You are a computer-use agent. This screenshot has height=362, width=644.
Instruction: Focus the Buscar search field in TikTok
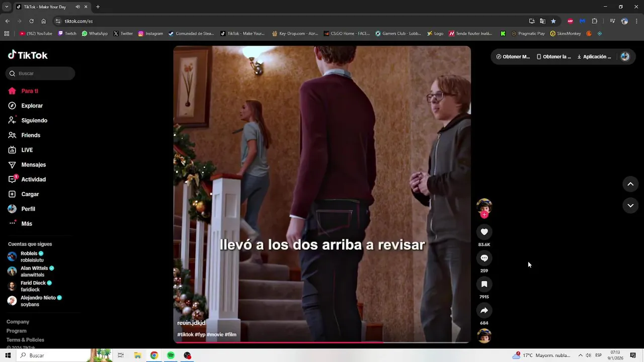point(40,73)
